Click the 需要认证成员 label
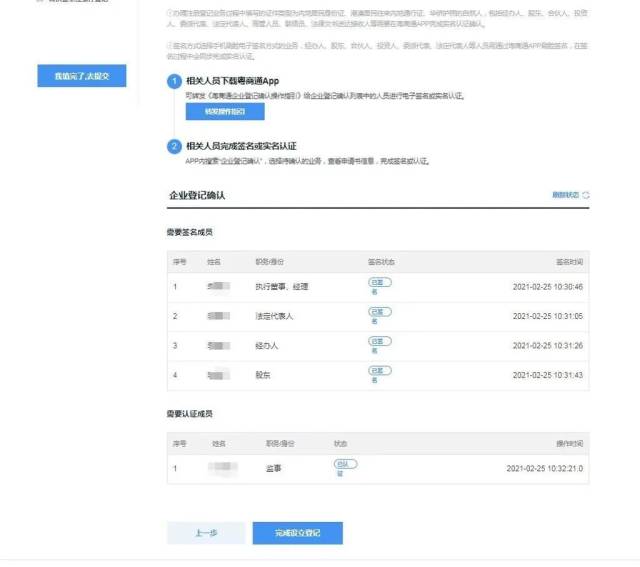This screenshot has width=640, height=567. click(190, 414)
